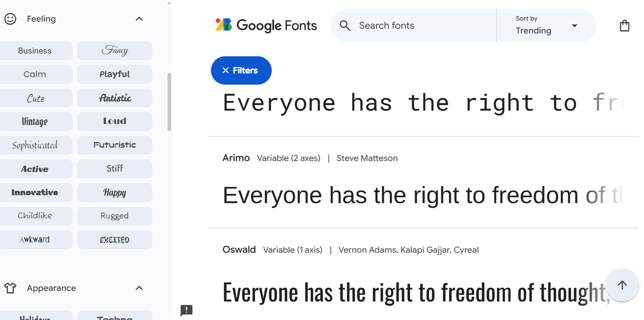Open the Oswald font page
This screenshot has height=320, width=644.
tap(239, 250)
